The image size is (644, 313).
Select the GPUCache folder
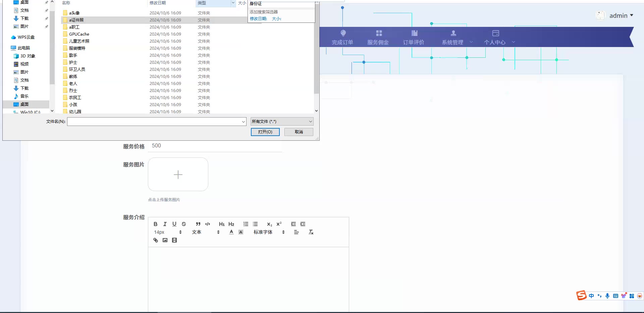pyautogui.click(x=79, y=34)
